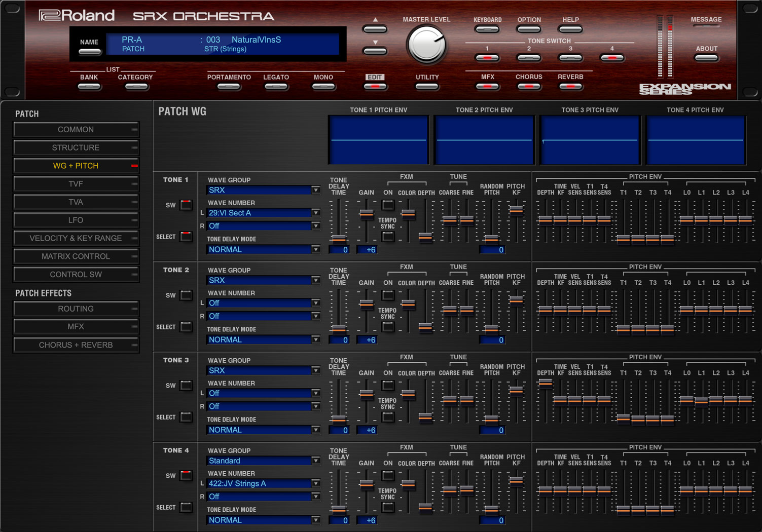762x532 pixels.
Task: Open Tone 3 Wave Number L dropdown
Action: tap(264, 393)
